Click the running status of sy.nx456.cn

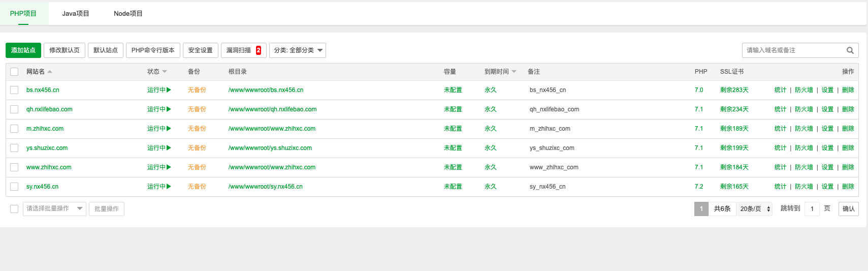click(159, 187)
